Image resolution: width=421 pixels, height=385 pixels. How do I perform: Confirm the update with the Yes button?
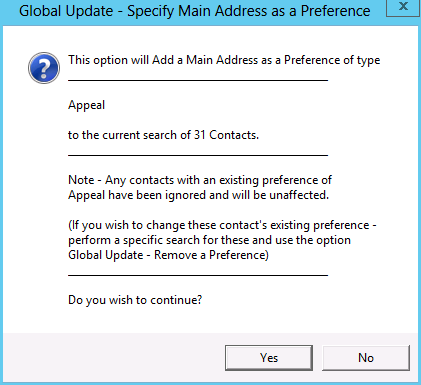(x=269, y=358)
